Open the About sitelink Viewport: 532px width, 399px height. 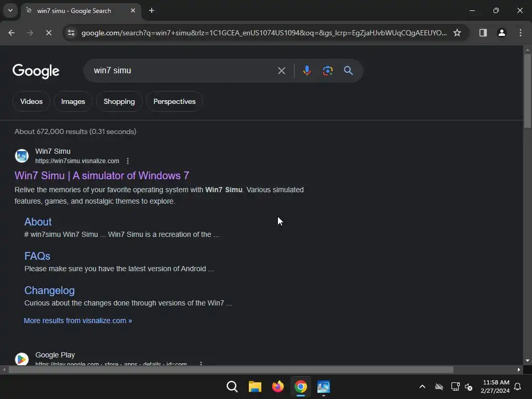[x=38, y=221]
